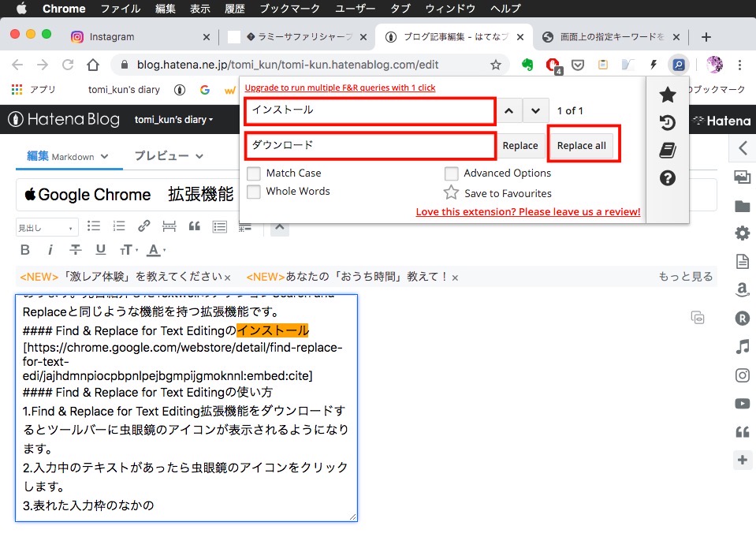756x537 pixels.
Task: Click the Replace button
Action: [520, 146]
